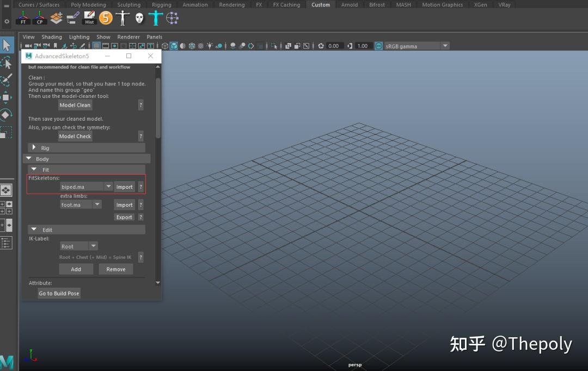
Task: Click the Go to Build Pose button
Action: click(58, 293)
